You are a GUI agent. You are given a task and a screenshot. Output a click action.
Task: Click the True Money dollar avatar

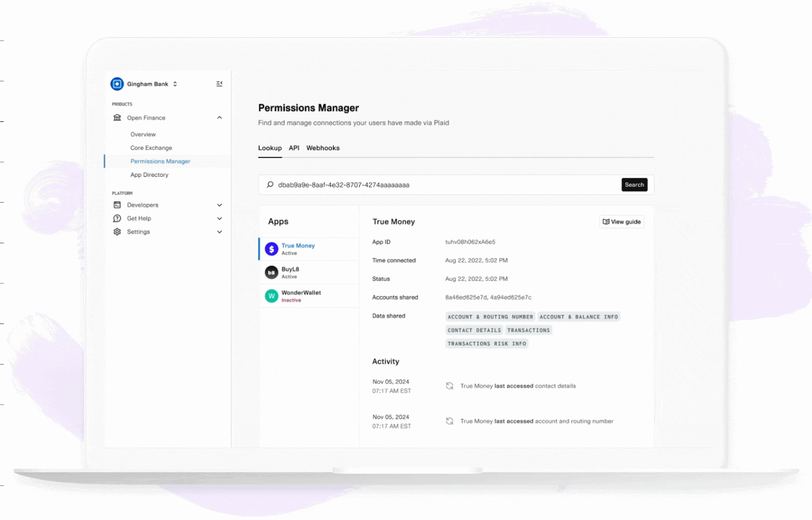tap(272, 249)
